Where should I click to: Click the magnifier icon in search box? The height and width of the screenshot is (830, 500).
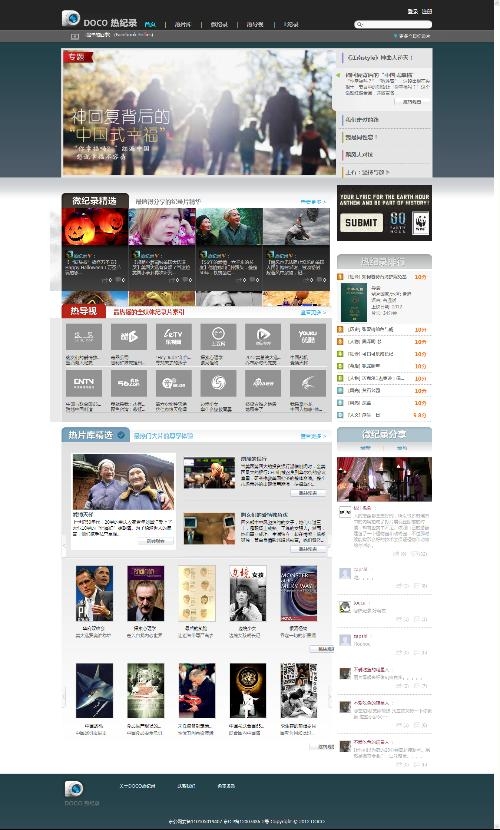click(359, 24)
